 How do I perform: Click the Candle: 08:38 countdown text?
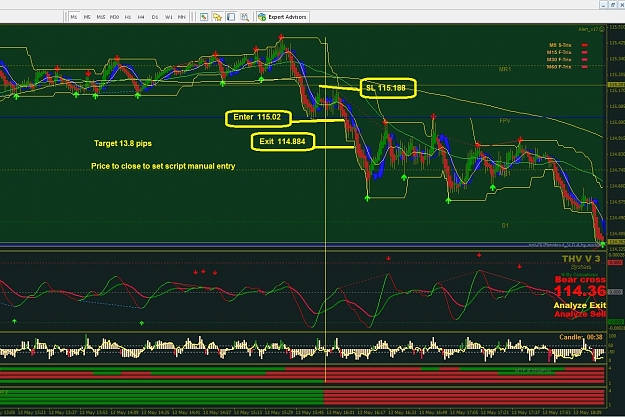[580, 337]
